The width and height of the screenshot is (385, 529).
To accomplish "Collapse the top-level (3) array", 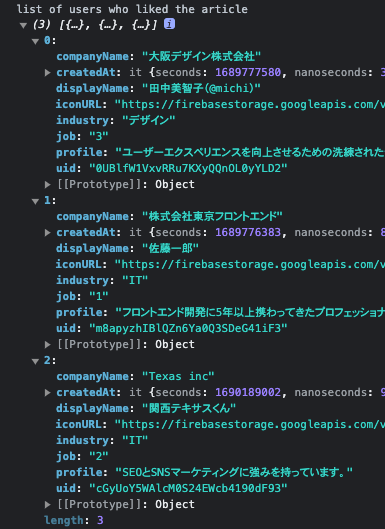I will [23, 25].
